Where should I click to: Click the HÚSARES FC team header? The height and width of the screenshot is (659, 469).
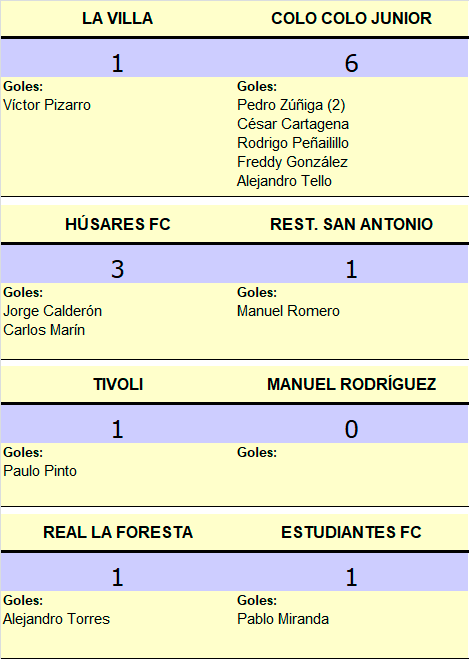pos(118,224)
